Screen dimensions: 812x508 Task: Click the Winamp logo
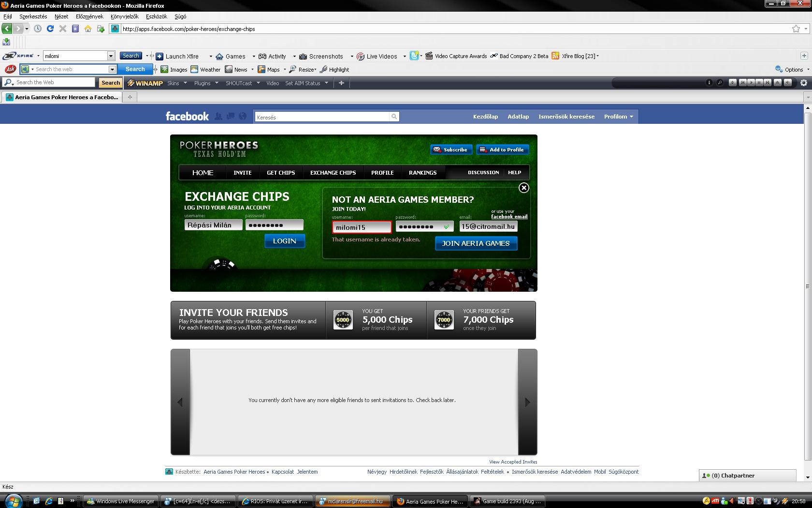click(x=145, y=83)
